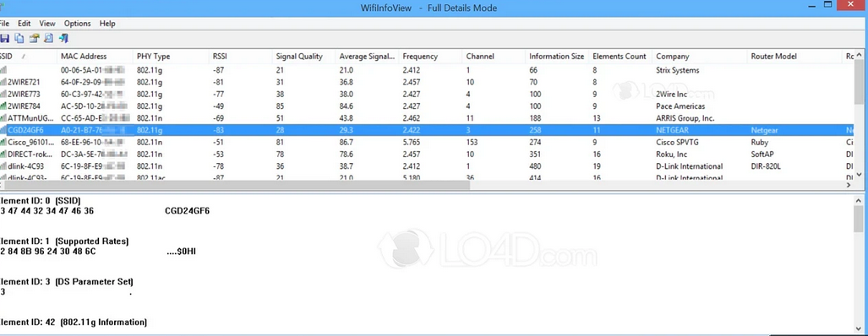Open the Help menu
Viewport: 868px width, 336px height.
(107, 23)
